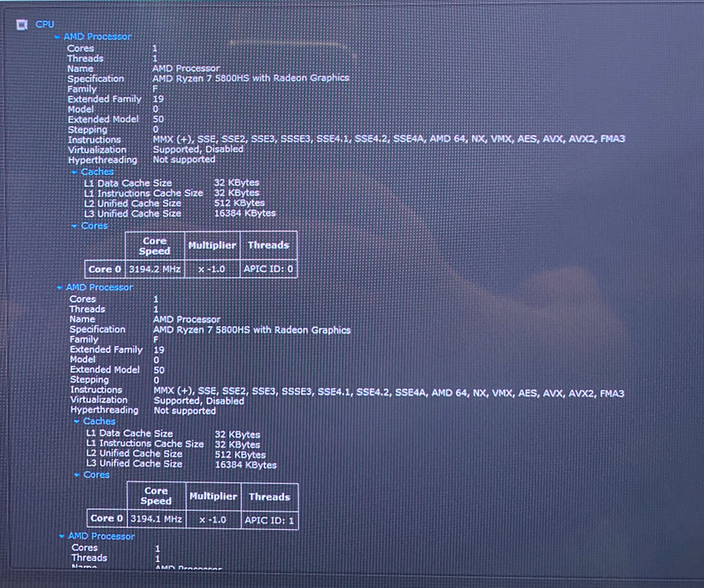Click first processor's Virtualization Supported, Disabled value
Image resolution: width=704 pixels, height=588 pixels.
click(x=198, y=149)
